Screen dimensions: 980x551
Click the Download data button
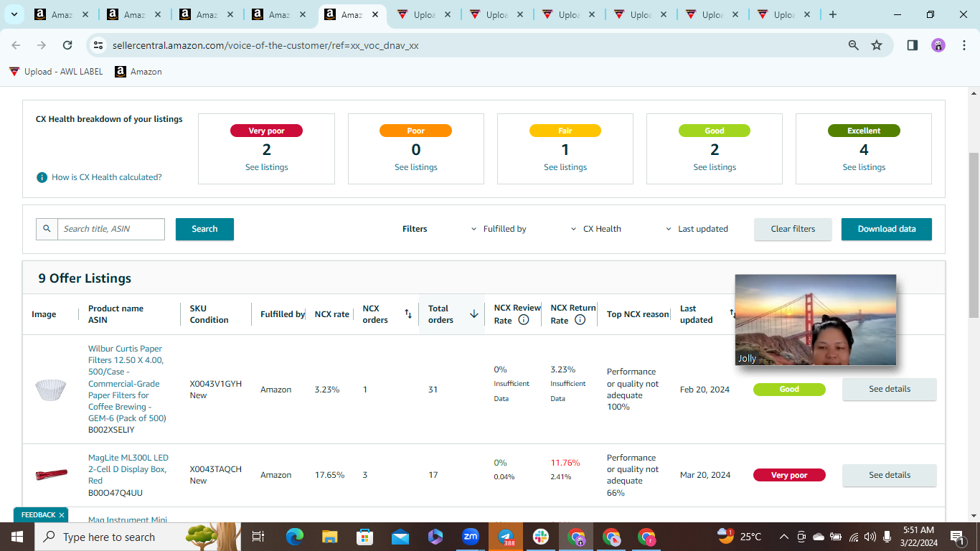[x=887, y=229]
